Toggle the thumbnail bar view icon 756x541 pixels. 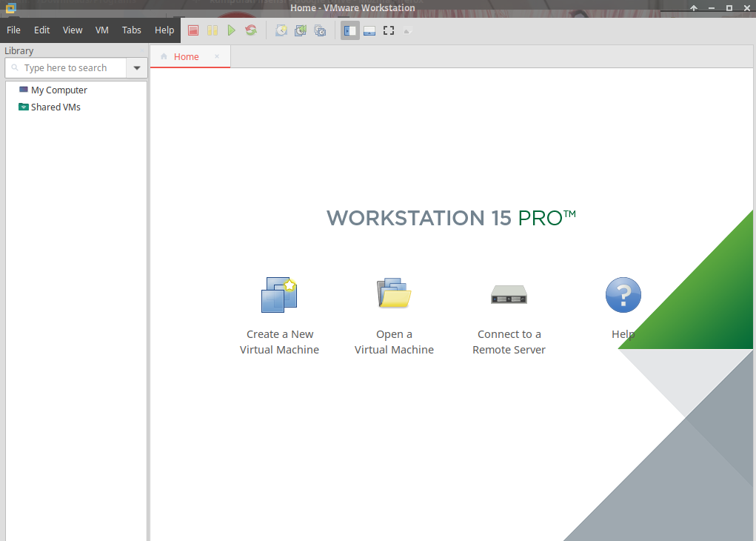pos(369,31)
